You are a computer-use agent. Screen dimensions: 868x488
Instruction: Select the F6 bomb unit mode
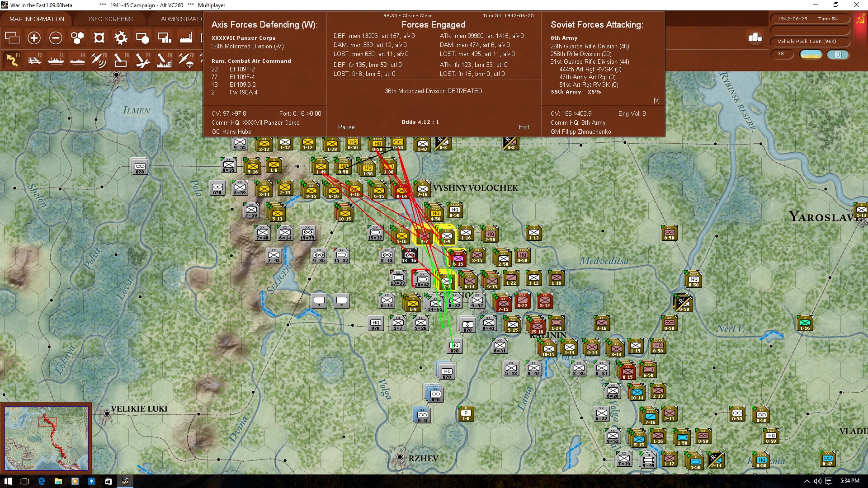pos(121,60)
